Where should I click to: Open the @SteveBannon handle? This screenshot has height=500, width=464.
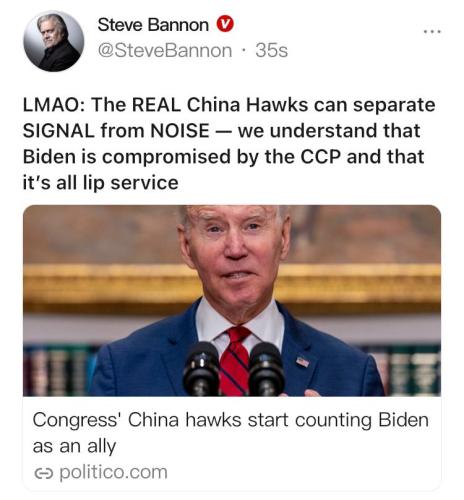coord(165,51)
